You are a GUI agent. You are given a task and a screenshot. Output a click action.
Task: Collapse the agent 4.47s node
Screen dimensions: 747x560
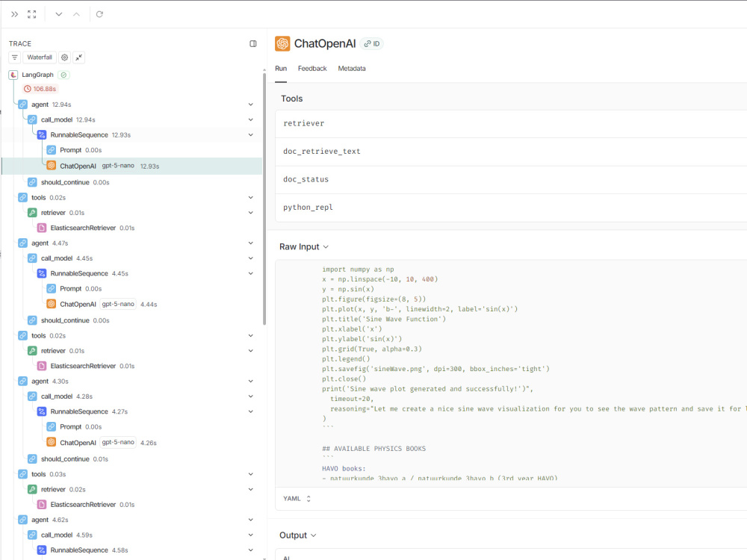[250, 243]
